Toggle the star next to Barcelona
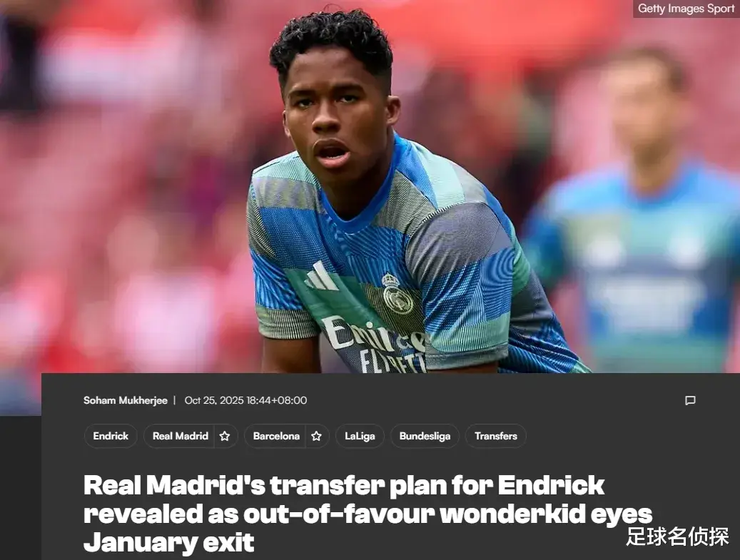This screenshot has height=560, width=740. click(x=316, y=436)
